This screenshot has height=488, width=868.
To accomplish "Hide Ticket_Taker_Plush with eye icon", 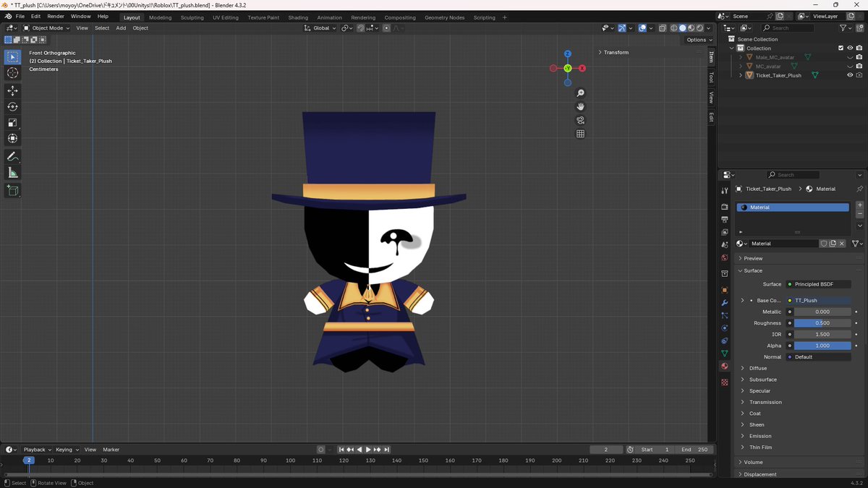I will pyautogui.click(x=850, y=75).
